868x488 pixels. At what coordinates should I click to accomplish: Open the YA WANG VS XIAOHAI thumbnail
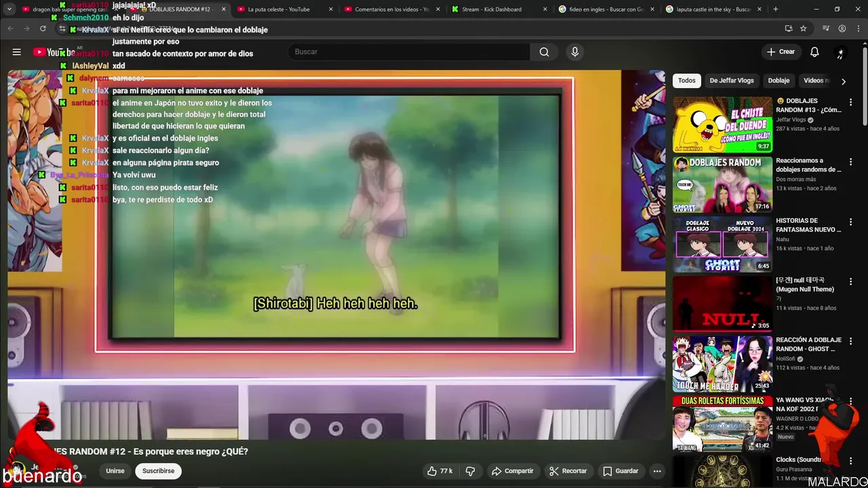722,424
